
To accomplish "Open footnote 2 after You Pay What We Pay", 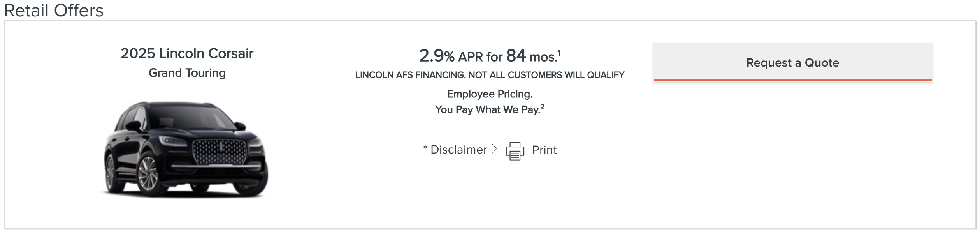I will 543,106.
